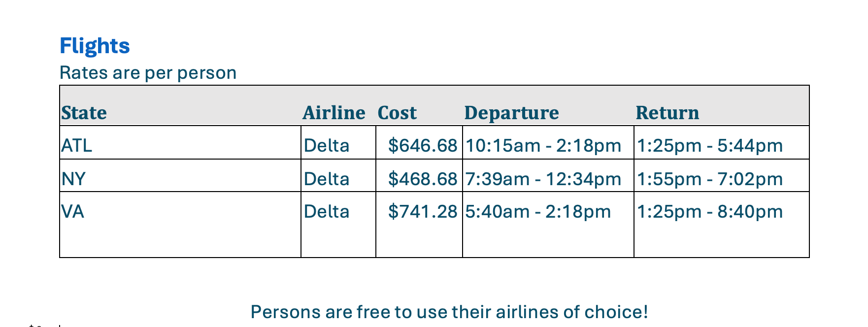The height and width of the screenshot is (327, 868).
Task: Select the State header cell
Action: tap(84, 113)
